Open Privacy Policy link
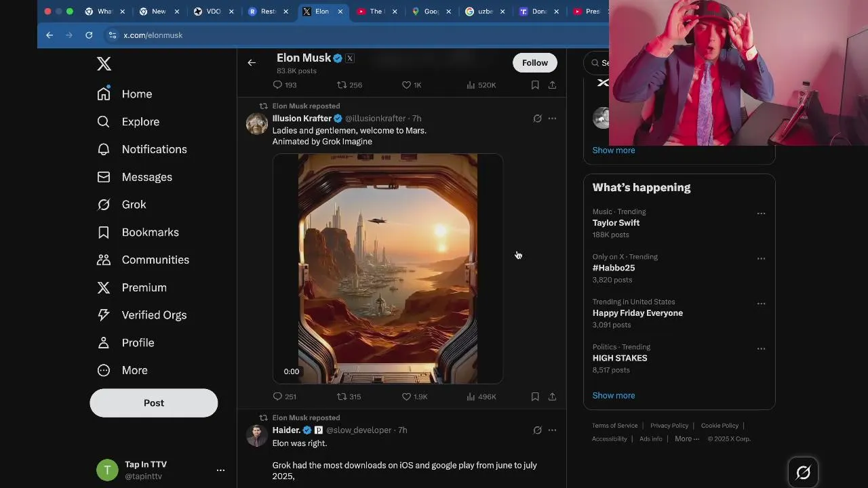 pos(669,426)
